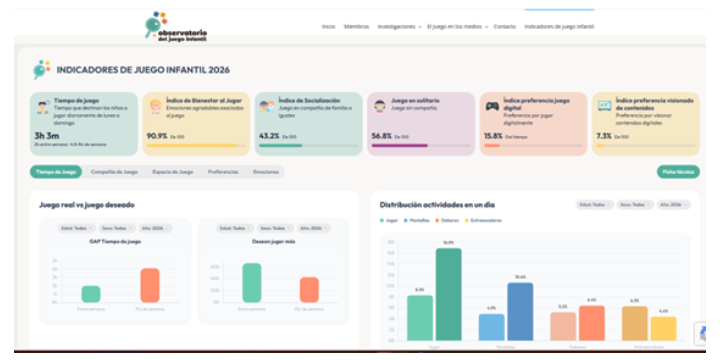Open Sexo dropdown in Distribución actividades panel
The width and height of the screenshot is (720, 360).
tap(635, 205)
